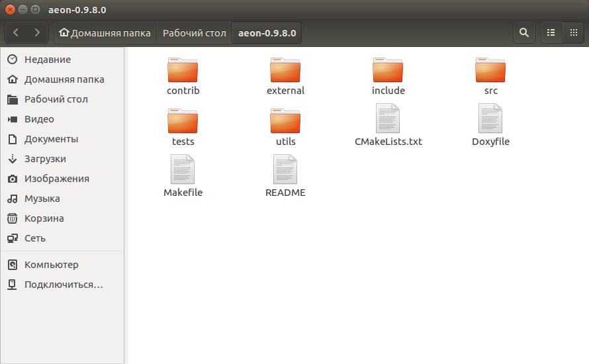Screen dimensions: 589x364
Task: Click the Doxyfile file name label
Action: point(490,142)
